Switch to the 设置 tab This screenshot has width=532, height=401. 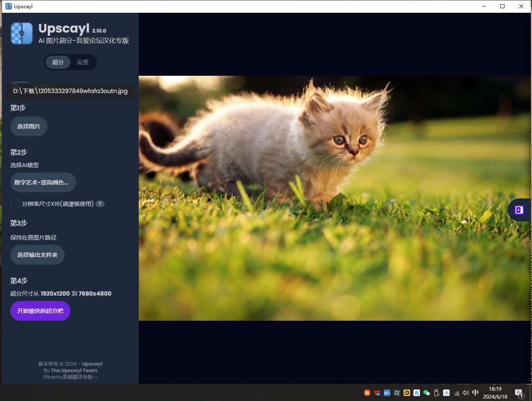[83, 62]
